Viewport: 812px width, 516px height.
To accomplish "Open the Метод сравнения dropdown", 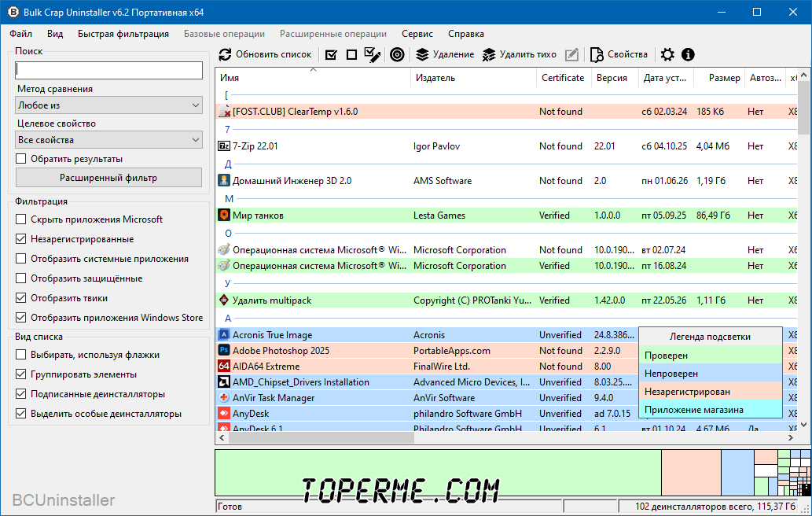I will click(x=108, y=105).
